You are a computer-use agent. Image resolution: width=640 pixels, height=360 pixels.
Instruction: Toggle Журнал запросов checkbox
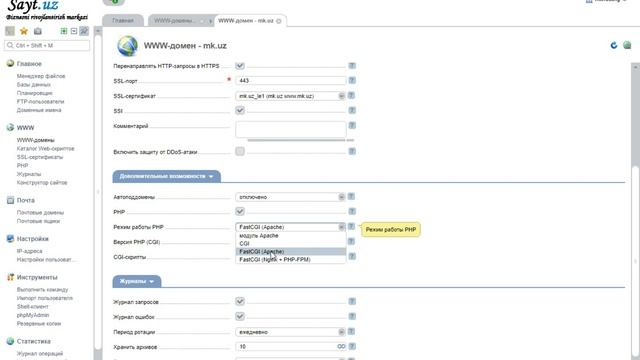tap(240, 302)
